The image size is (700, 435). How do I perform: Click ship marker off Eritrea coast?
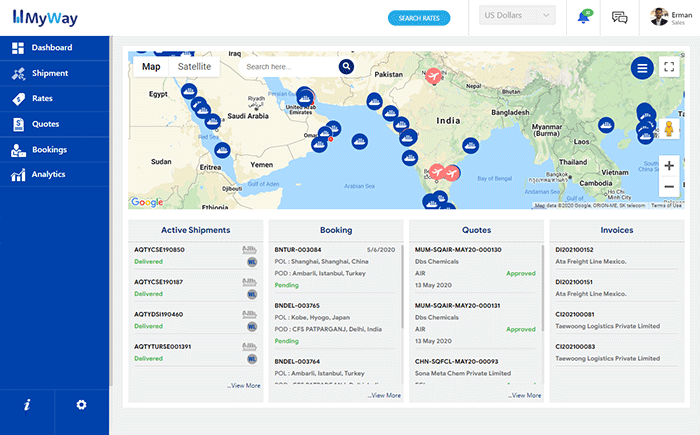click(x=222, y=150)
